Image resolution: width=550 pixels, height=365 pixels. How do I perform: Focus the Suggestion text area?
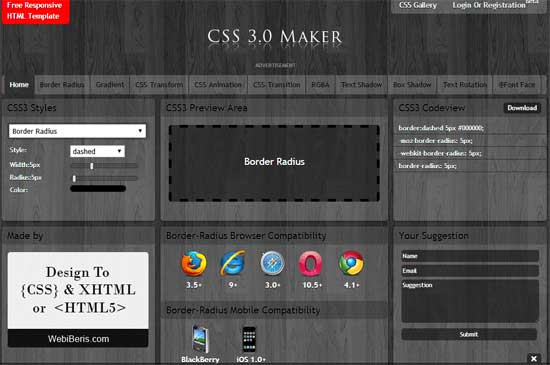point(470,301)
